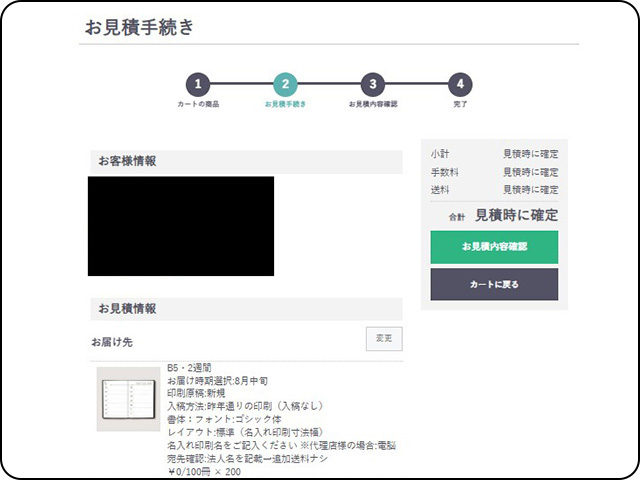Click the 名入れ印刷名をご記入ください line
This screenshot has width=640, height=480.
282,445
